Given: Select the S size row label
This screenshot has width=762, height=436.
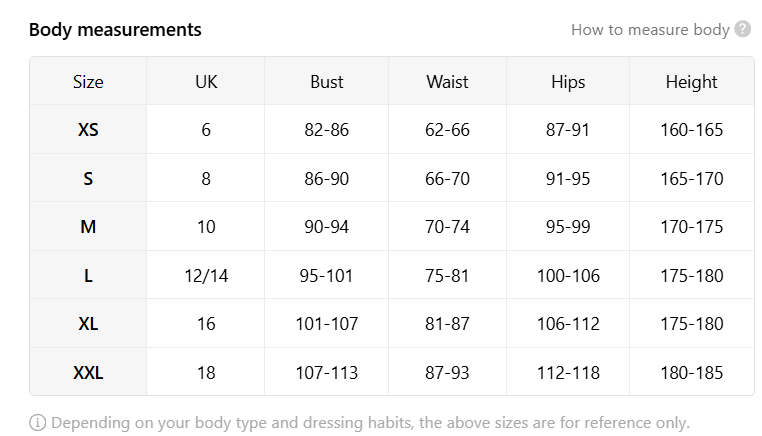Looking at the screenshot, I should click(x=88, y=178).
